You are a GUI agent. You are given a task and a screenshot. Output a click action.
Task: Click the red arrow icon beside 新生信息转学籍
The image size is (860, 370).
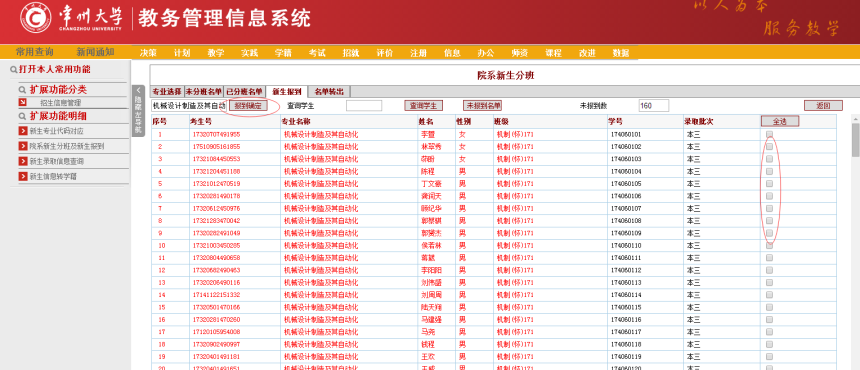(x=22, y=177)
